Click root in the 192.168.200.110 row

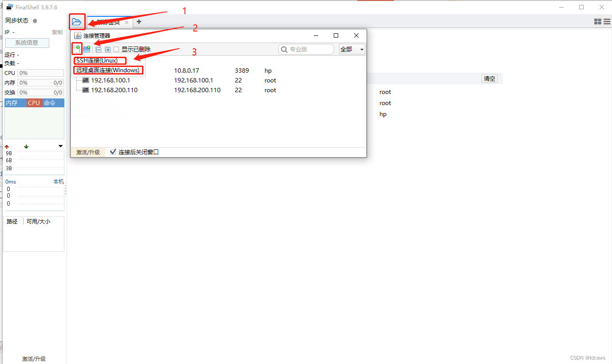[x=270, y=90]
